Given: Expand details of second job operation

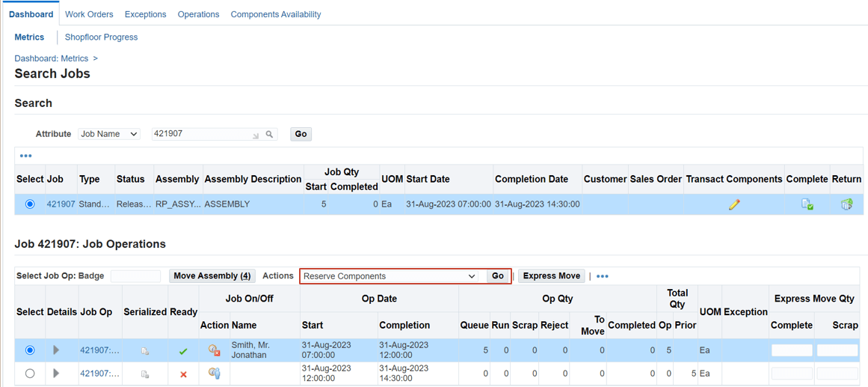Looking at the screenshot, I should (x=56, y=374).
